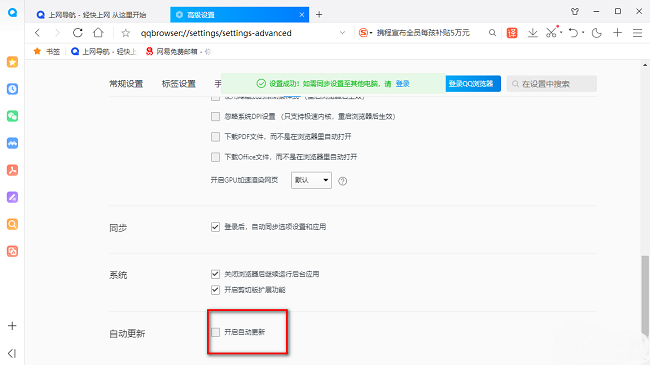Click the toolbar plus icon
The height and width of the screenshot is (365, 650).
tap(617, 33)
